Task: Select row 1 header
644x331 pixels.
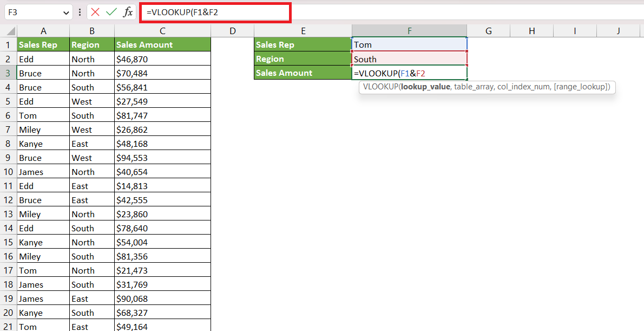Action: [x=8, y=45]
